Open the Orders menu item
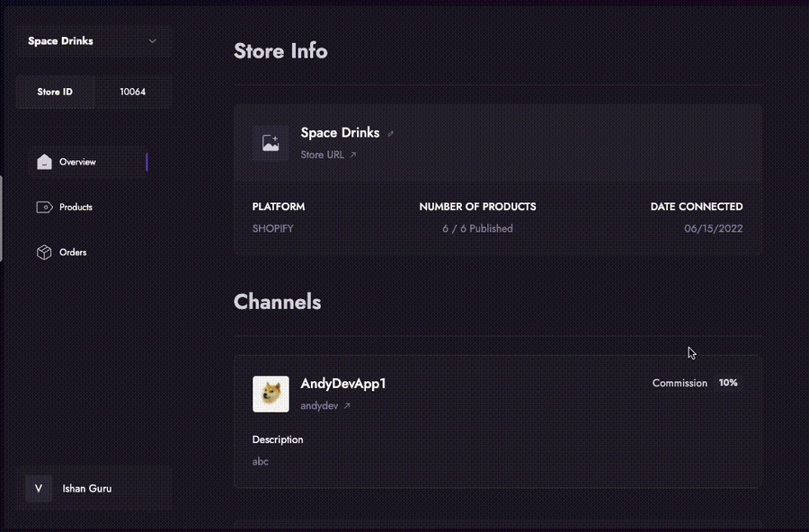This screenshot has width=809, height=532. [x=73, y=253]
